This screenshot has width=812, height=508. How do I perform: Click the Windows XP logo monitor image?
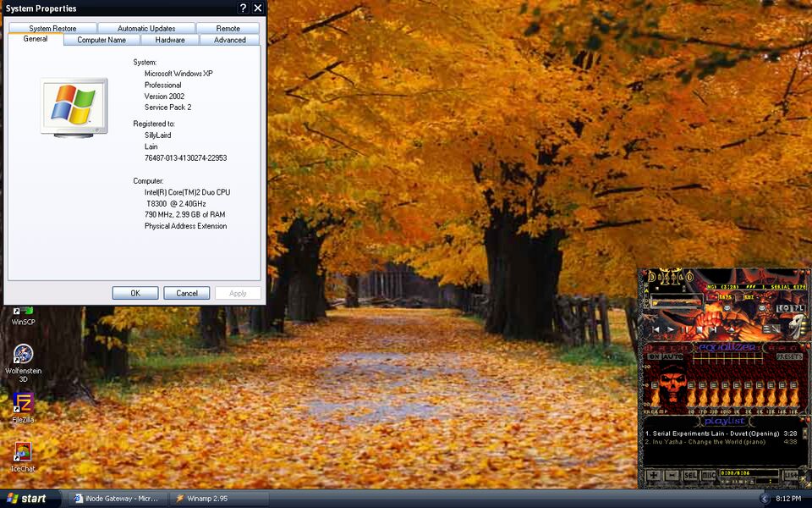tap(74, 108)
